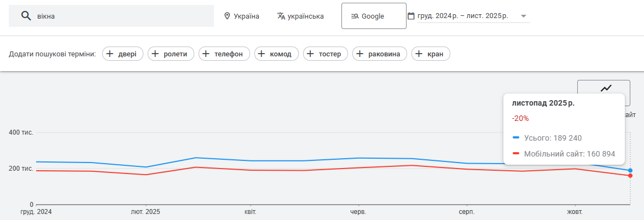
Task: Click the blue Усього legend swatch
Action: [x=516, y=137]
